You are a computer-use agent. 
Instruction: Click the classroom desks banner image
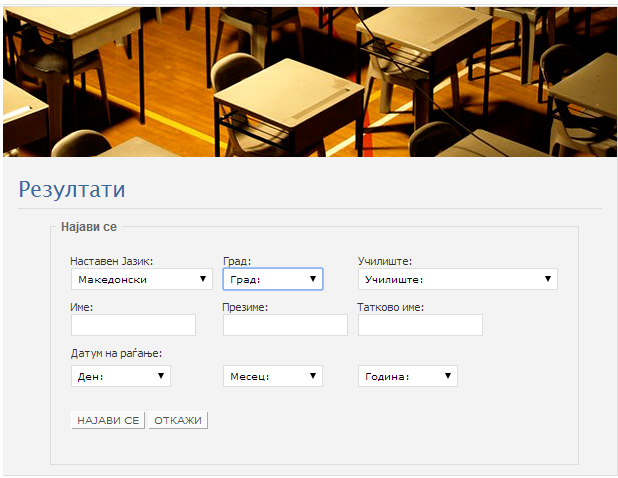click(309, 81)
